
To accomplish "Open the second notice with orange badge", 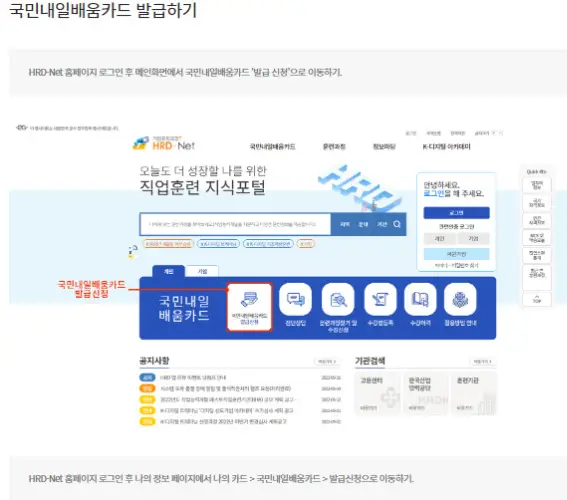I will (x=225, y=389).
